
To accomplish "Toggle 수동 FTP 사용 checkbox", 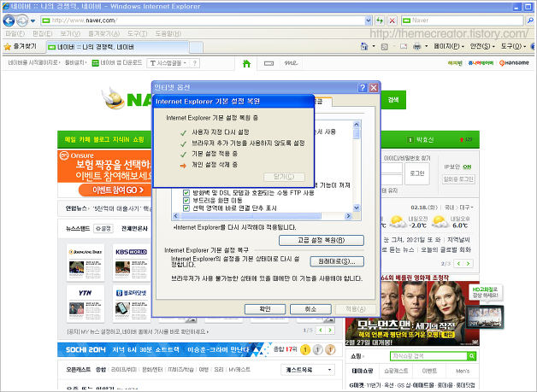I will pos(186,193).
